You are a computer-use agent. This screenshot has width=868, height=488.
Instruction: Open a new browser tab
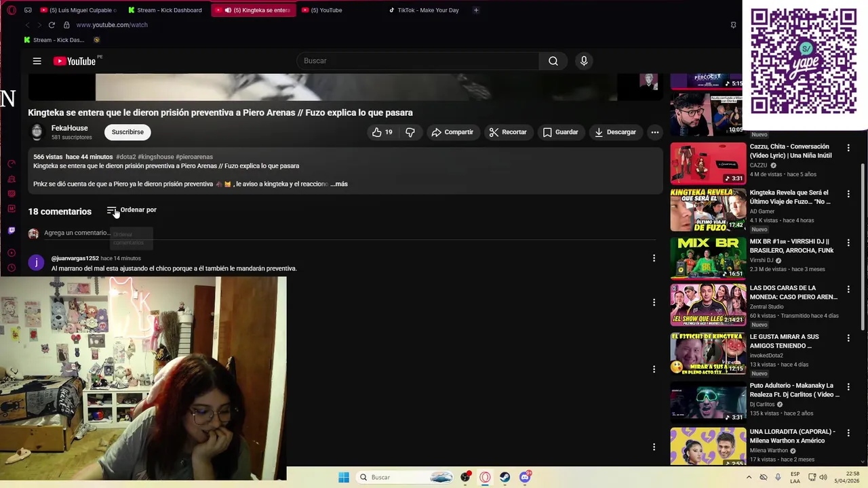[476, 10]
